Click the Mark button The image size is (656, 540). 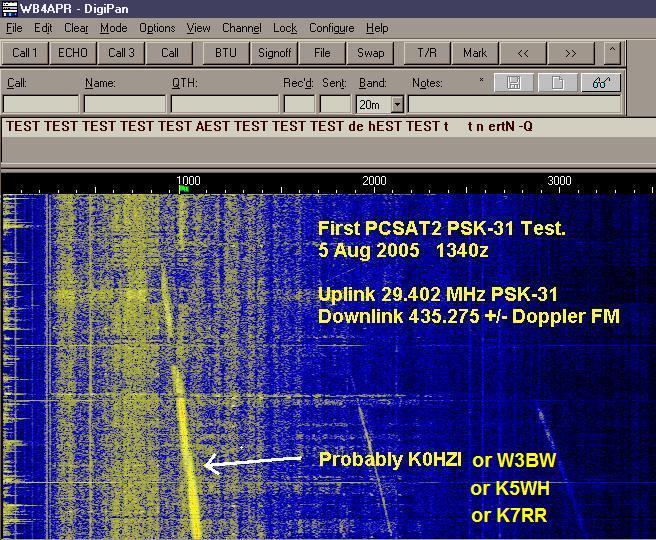(x=475, y=53)
